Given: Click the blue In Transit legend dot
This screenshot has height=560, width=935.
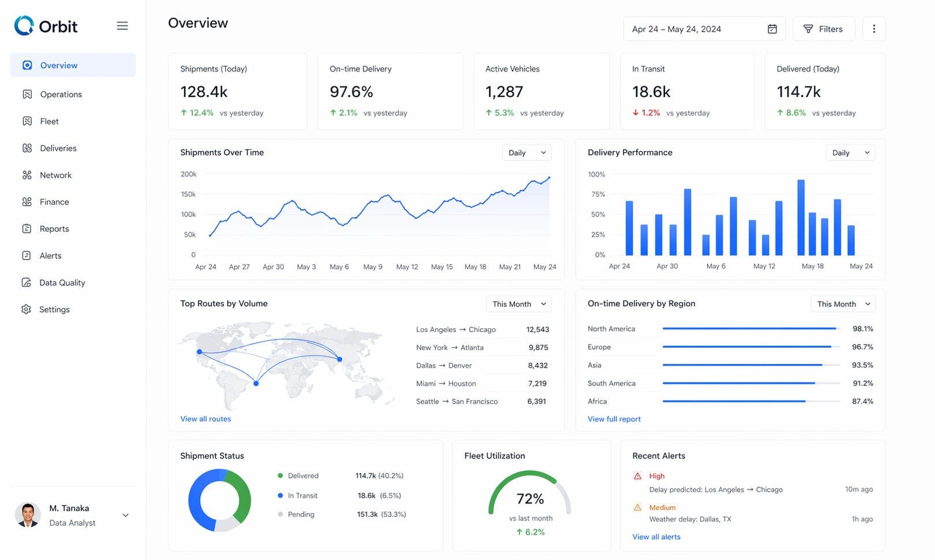Looking at the screenshot, I should 280,495.
